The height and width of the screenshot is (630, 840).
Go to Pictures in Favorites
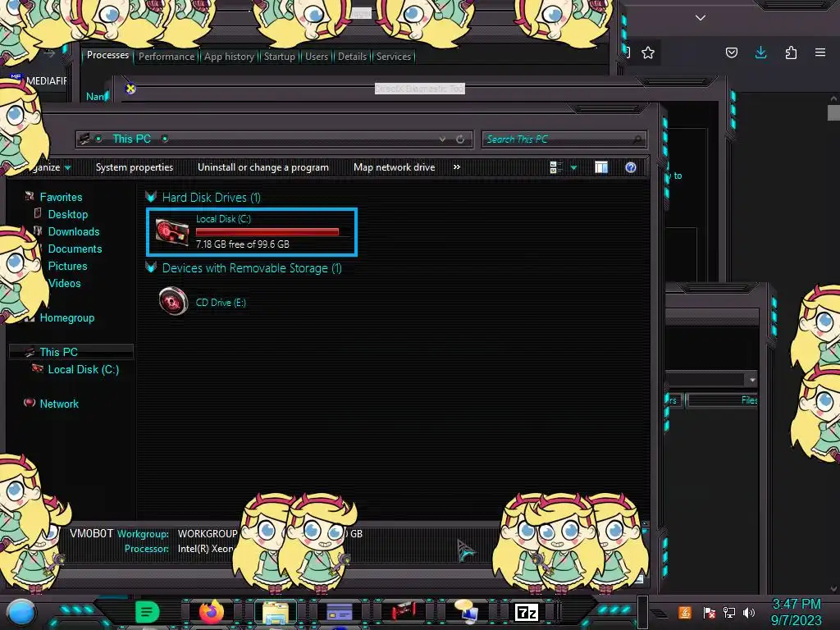click(x=67, y=266)
